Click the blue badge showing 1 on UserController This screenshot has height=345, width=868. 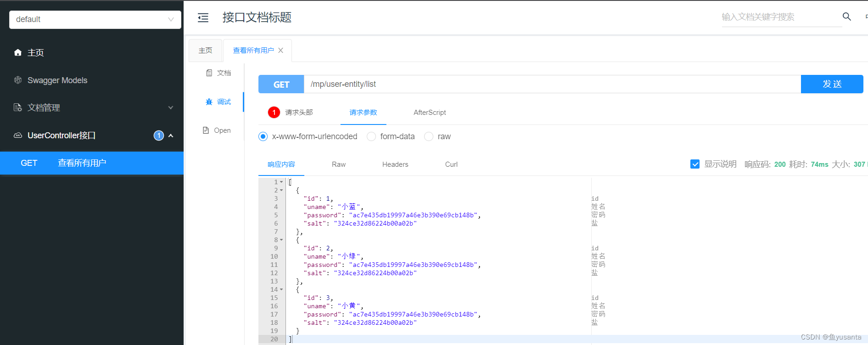159,136
